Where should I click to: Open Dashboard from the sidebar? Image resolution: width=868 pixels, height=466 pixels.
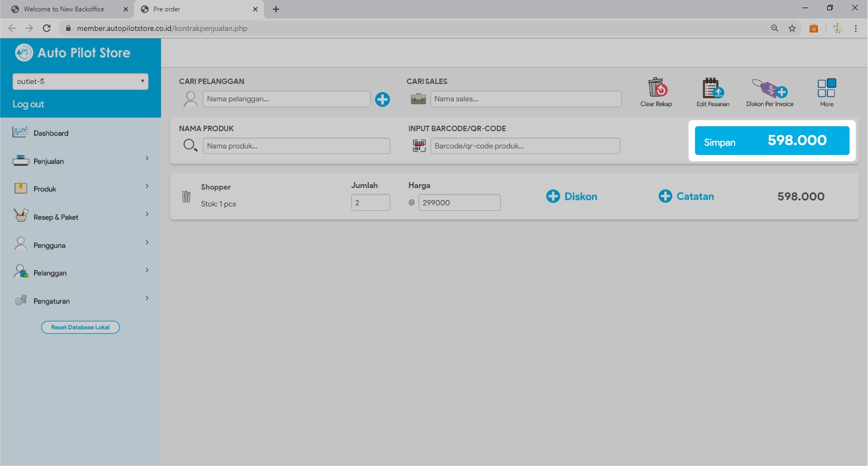50,133
